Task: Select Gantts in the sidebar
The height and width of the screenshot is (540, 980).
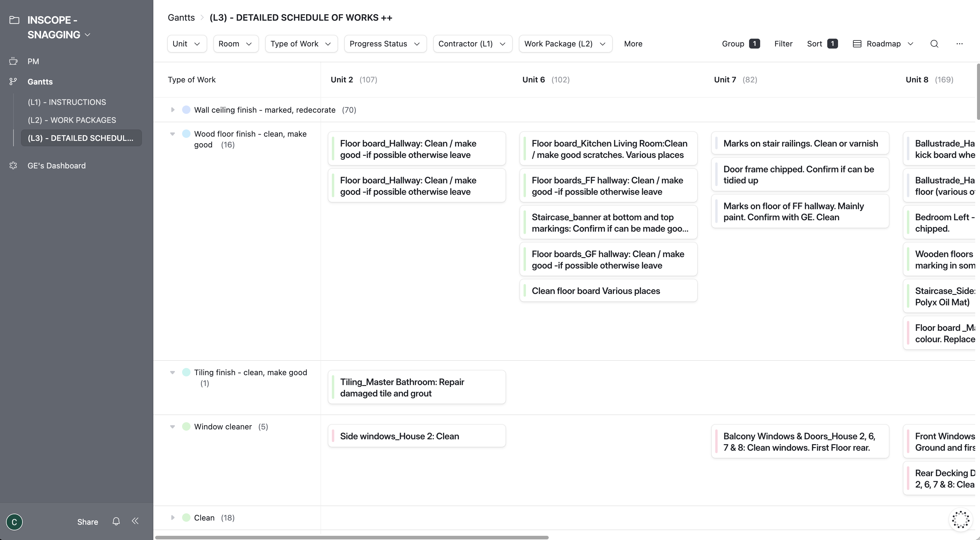Action: tap(40, 82)
